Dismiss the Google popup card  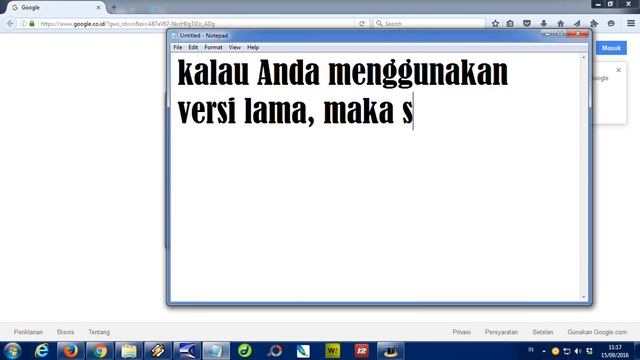(x=618, y=70)
